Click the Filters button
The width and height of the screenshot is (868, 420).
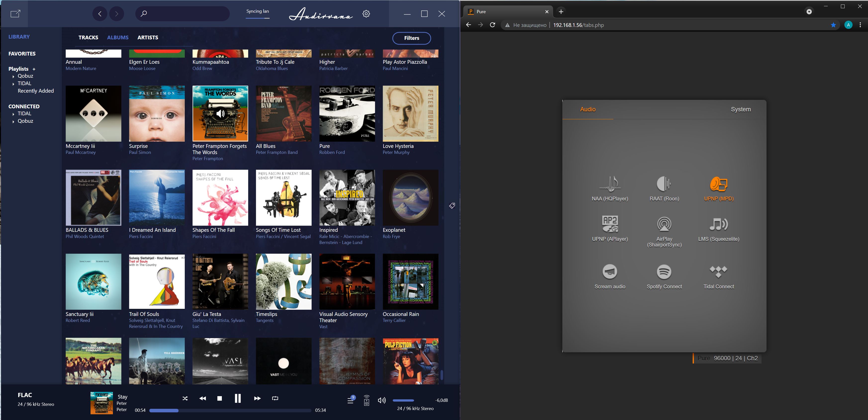(x=411, y=38)
